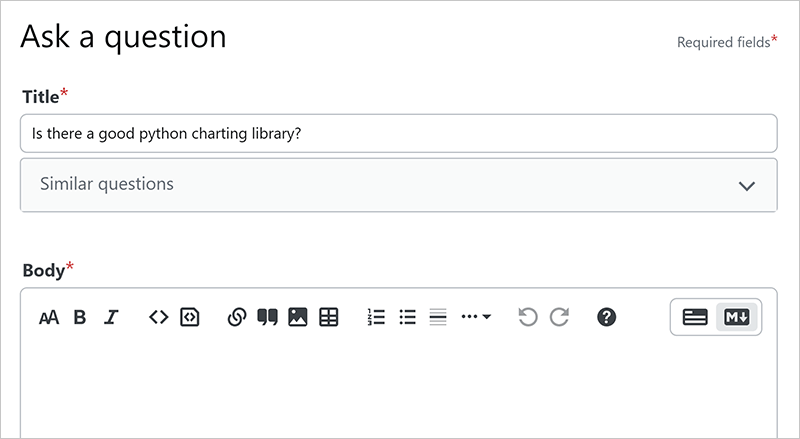Open the more formatting options menu
Screen dimensions: 800x439
[475, 317]
